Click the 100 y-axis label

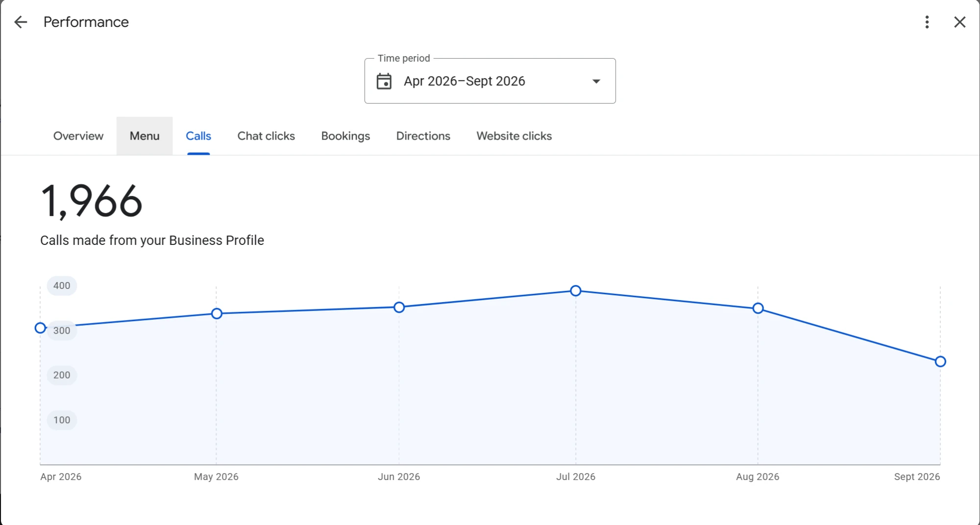(x=62, y=420)
